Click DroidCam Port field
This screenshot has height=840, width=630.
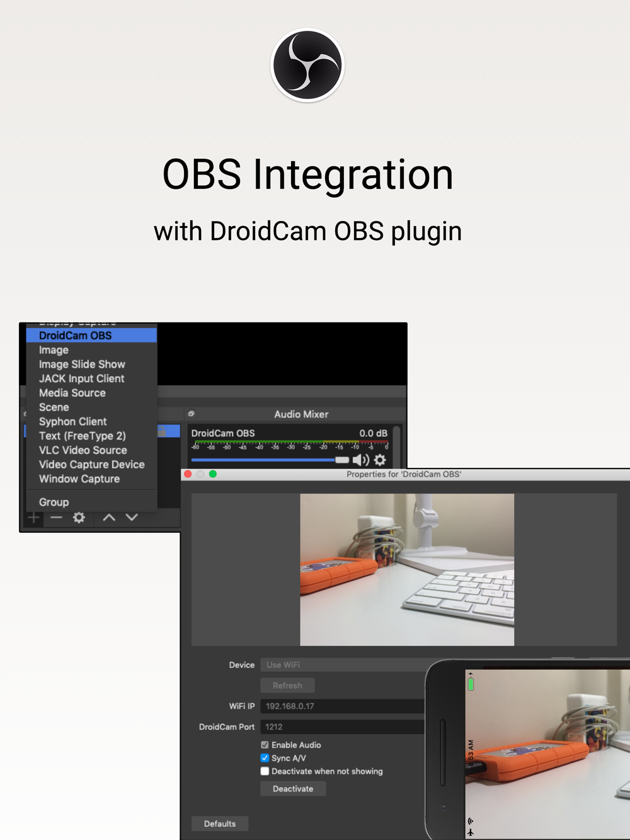coord(343,727)
